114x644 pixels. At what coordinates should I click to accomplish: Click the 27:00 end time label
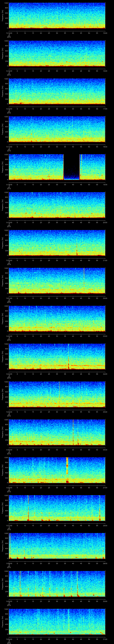click(x=105, y=487)
